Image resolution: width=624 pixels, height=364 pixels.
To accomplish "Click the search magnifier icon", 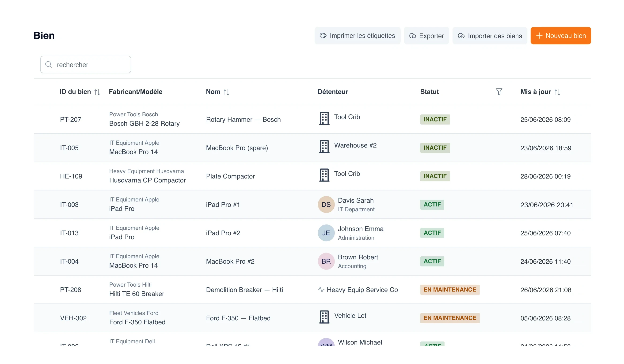I will (x=49, y=64).
